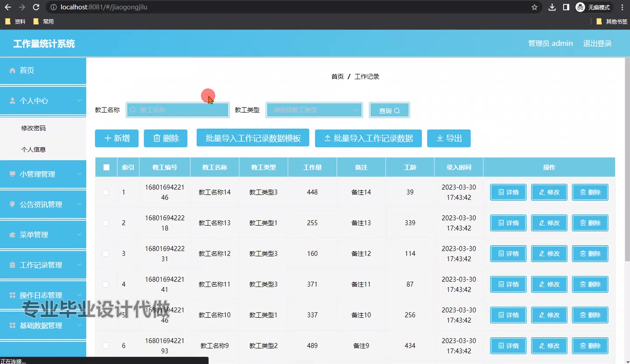
Task: Click the page vertical scrollbar on right
Action: tap(627, 175)
